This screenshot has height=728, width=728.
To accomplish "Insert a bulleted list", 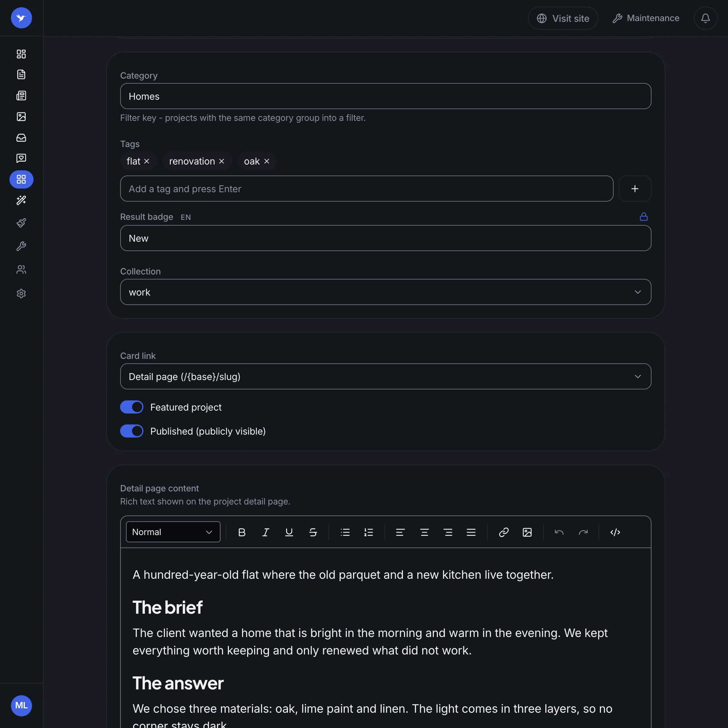I will (345, 532).
